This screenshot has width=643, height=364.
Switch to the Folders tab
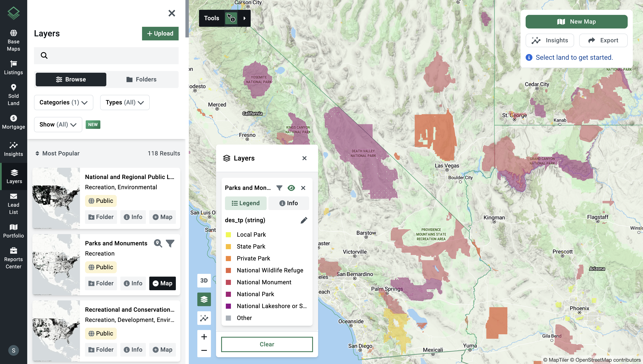[x=142, y=80]
